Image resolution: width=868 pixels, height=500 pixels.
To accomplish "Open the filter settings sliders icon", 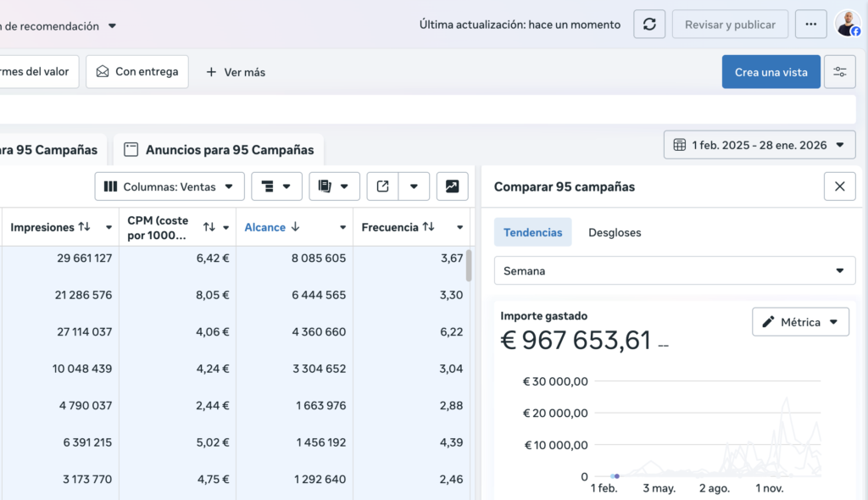I will [x=840, y=72].
